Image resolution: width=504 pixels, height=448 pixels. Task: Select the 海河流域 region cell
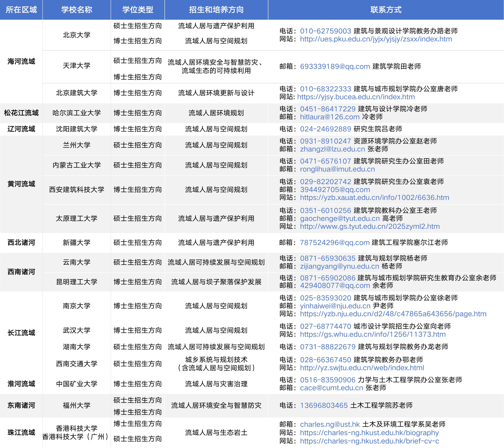click(21, 62)
